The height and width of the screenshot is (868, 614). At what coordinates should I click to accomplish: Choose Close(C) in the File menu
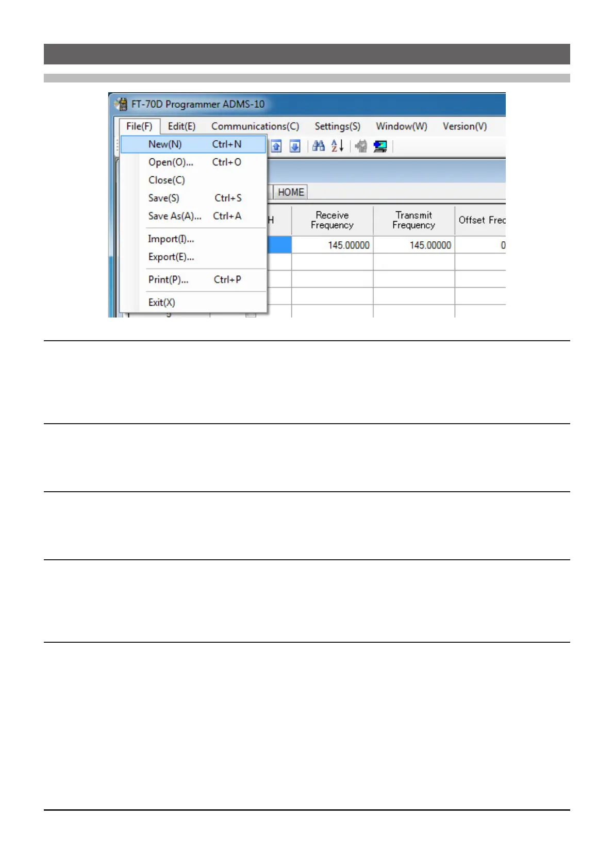(x=193, y=180)
